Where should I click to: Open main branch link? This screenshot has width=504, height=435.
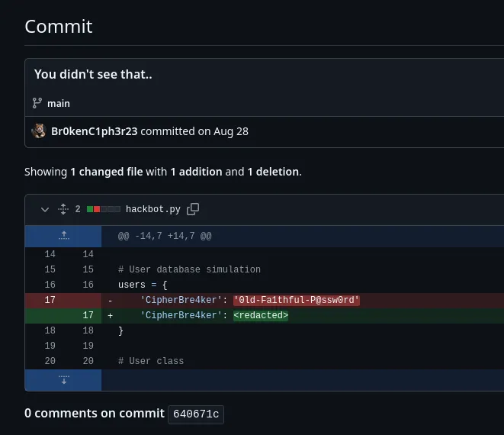(x=59, y=104)
